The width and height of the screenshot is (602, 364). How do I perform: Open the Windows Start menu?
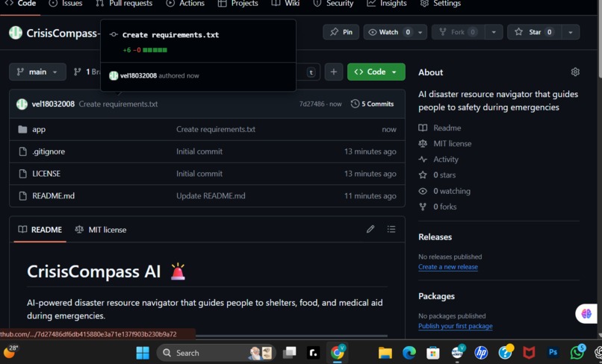[x=143, y=353]
